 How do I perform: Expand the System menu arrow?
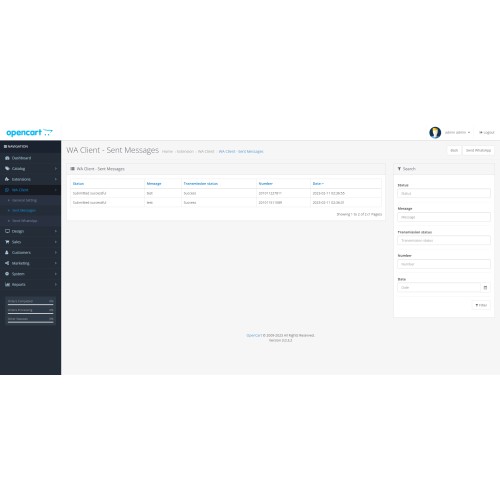tap(56, 274)
